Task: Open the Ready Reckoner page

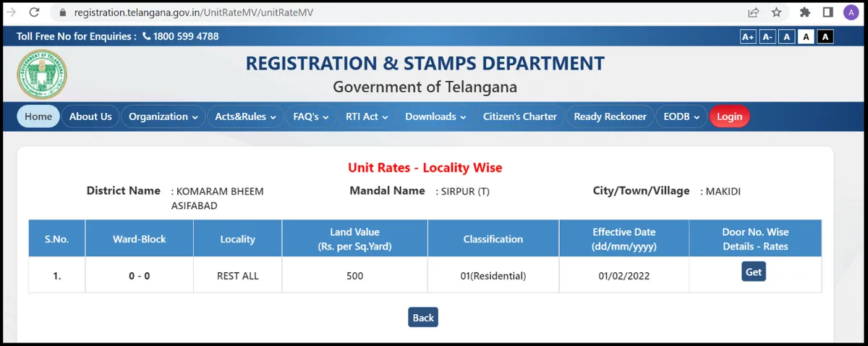Action: point(610,117)
